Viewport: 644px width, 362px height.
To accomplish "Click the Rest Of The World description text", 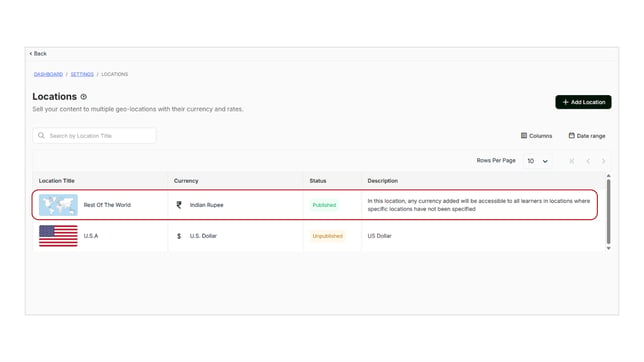I will (478, 205).
